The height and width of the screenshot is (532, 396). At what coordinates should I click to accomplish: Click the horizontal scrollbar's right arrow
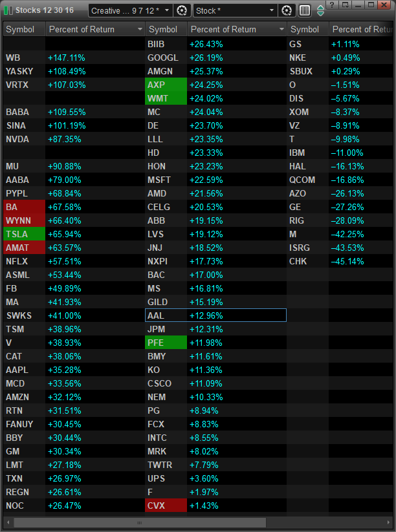pyautogui.click(x=388, y=522)
